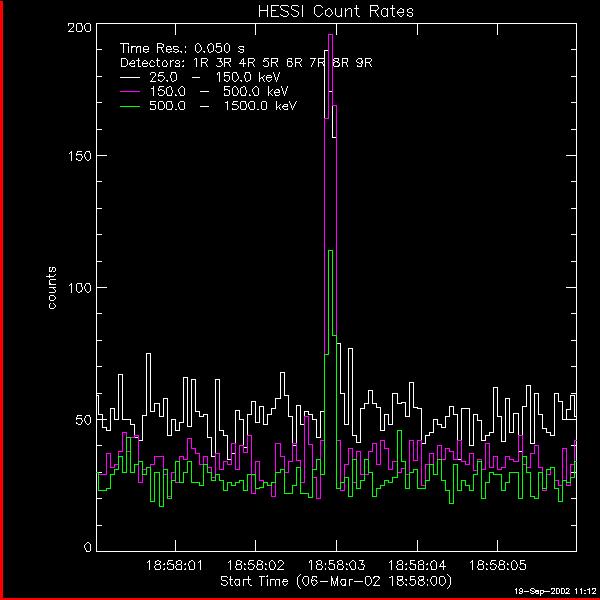
Task: Click the y-axis value 100
Action: 79,288
